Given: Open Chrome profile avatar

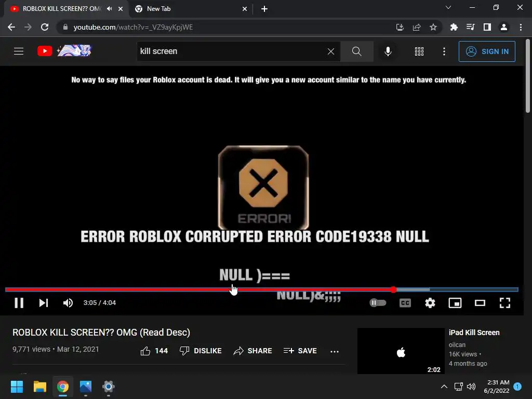Looking at the screenshot, I should [x=504, y=27].
